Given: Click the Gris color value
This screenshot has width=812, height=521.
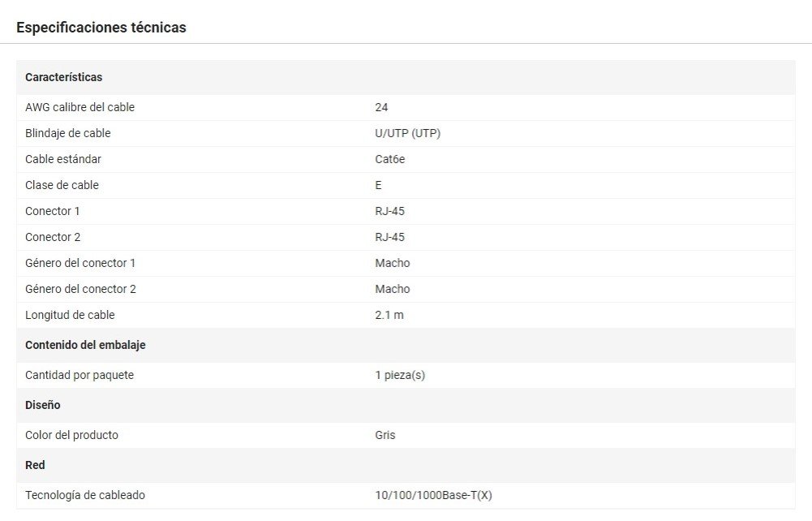Looking at the screenshot, I should (x=385, y=435).
